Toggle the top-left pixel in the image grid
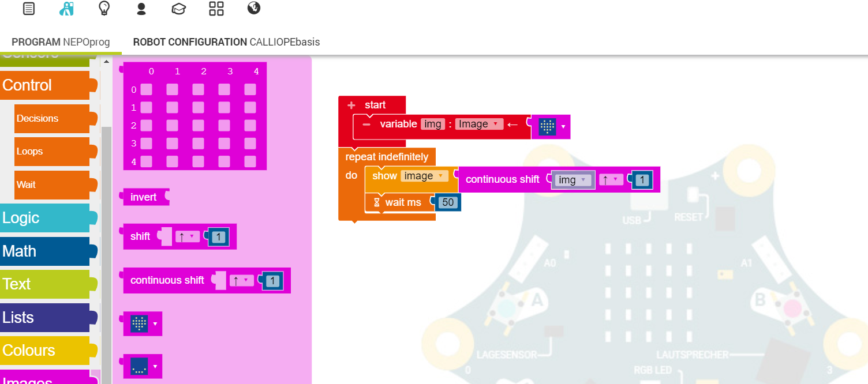Viewport: 868px width, 384px height. pos(145,89)
